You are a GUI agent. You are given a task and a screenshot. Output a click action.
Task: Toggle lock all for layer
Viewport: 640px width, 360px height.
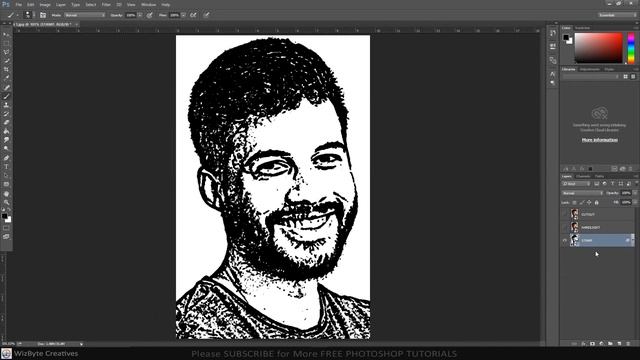tap(596, 202)
